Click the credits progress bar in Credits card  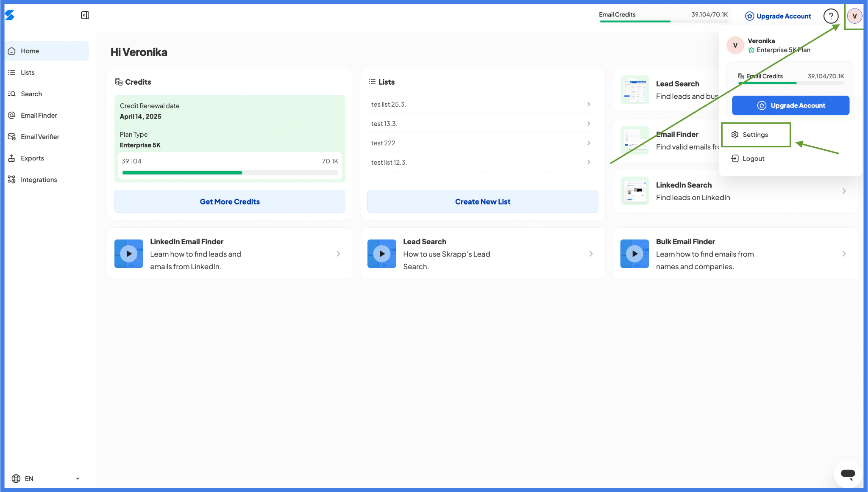(230, 173)
